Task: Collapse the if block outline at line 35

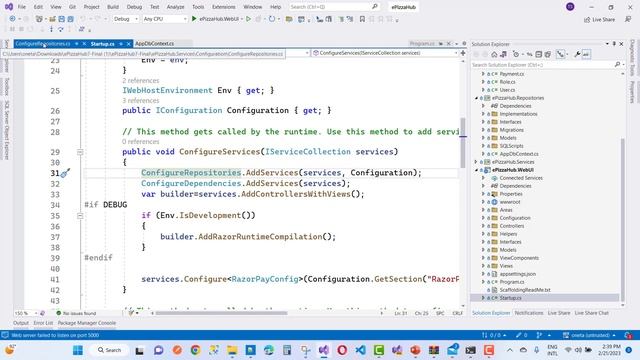Action: coord(80,216)
